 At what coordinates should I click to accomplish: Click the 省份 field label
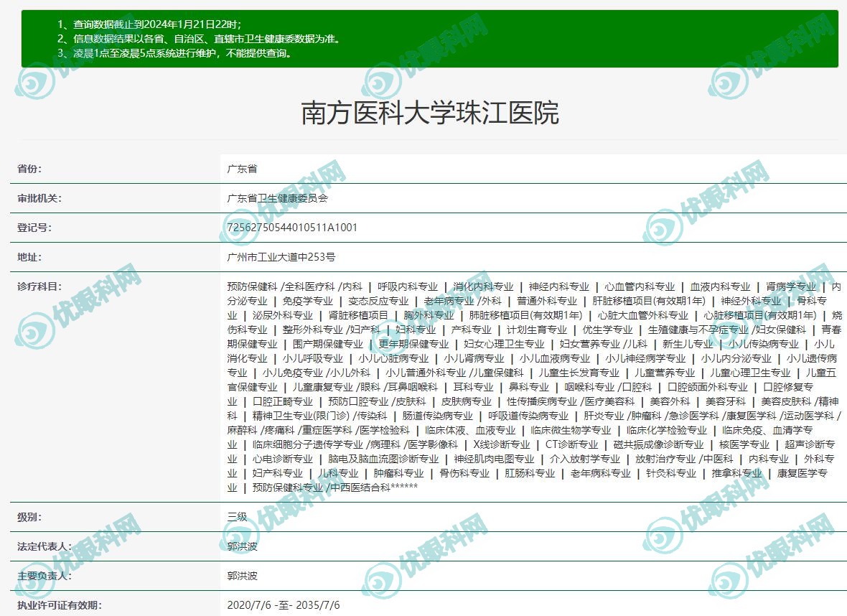[x=29, y=169]
